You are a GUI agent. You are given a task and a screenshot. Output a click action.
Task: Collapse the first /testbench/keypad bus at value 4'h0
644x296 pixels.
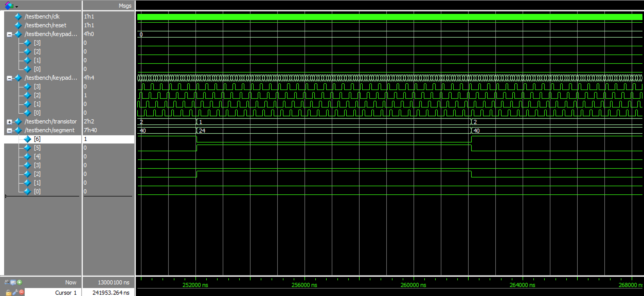10,34
